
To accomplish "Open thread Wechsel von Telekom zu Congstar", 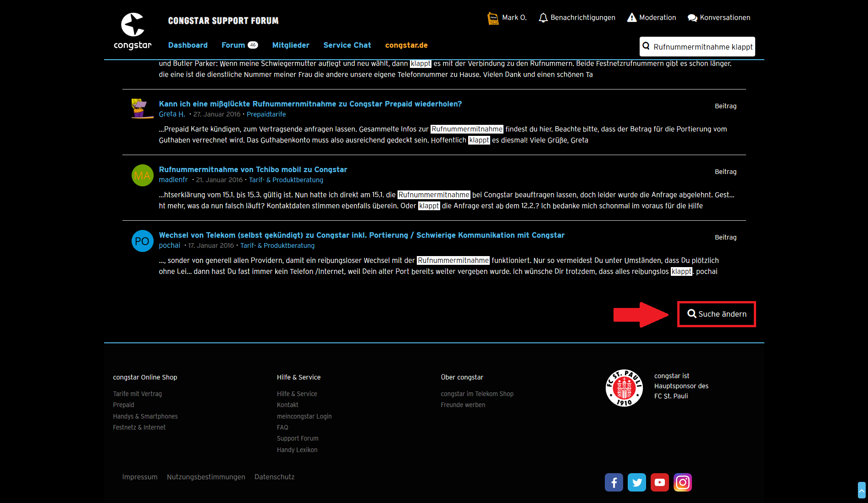I will pyautogui.click(x=362, y=235).
